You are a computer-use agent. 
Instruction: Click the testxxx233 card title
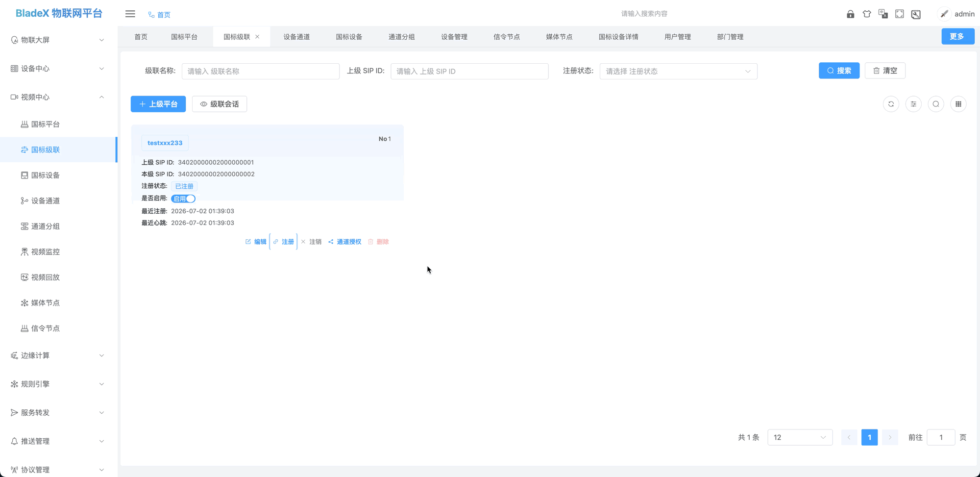point(165,143)
